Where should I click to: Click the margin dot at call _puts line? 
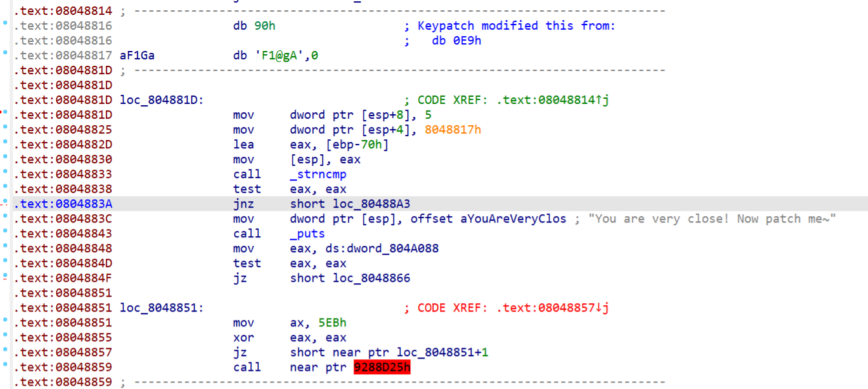(6, 232)
